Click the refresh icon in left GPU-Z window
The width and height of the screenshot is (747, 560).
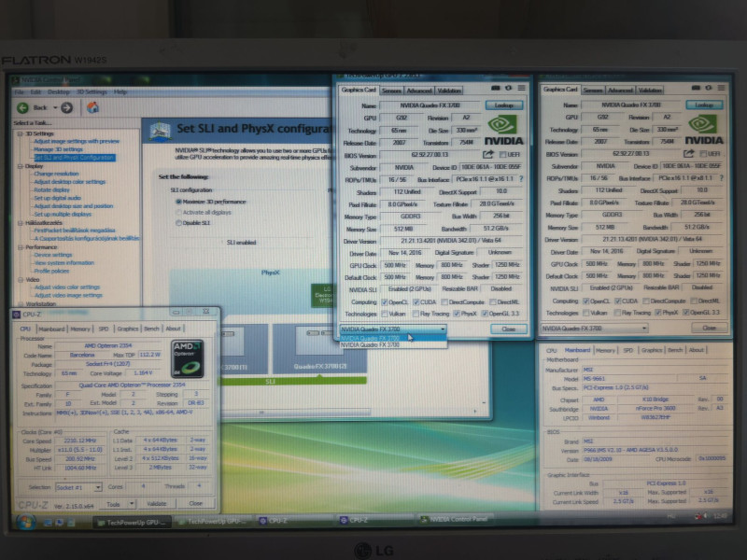(508, 88)
